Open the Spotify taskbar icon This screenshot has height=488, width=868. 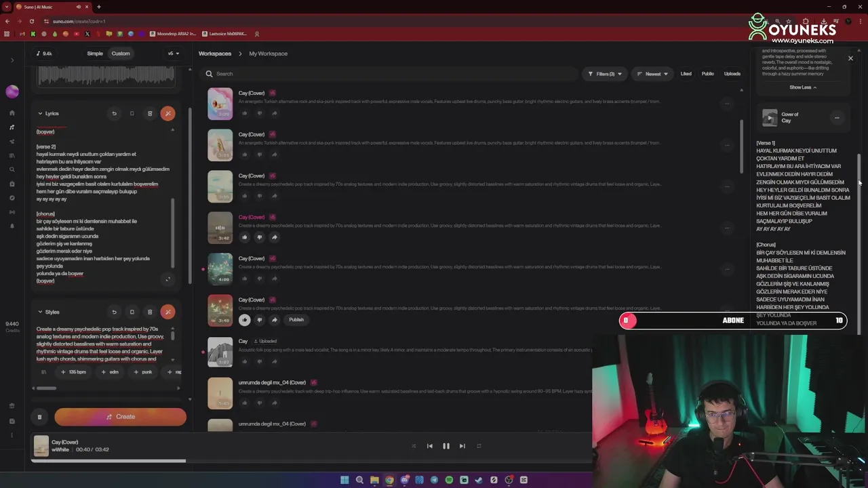(449, 480)
